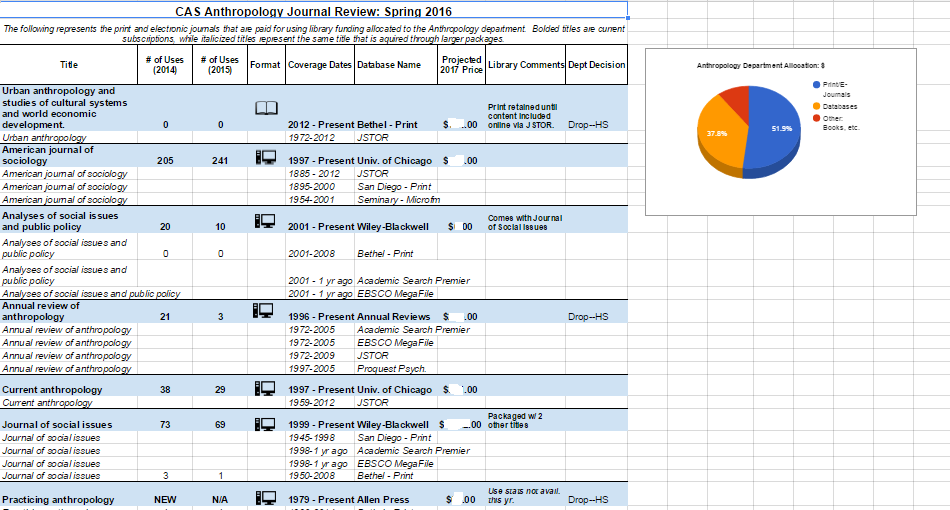Viewport: 950px width, 510px height.
Task: Select the orange Databases legend dot
Action: 817,107
